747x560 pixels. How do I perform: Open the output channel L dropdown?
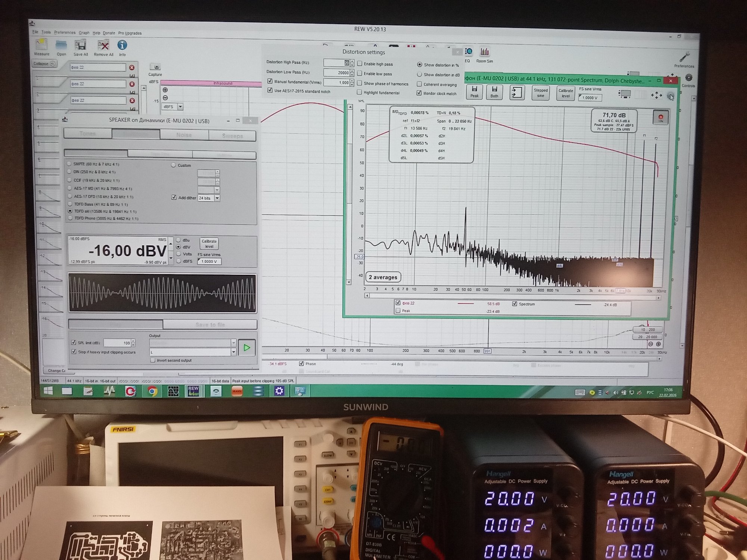coord(233,352)
